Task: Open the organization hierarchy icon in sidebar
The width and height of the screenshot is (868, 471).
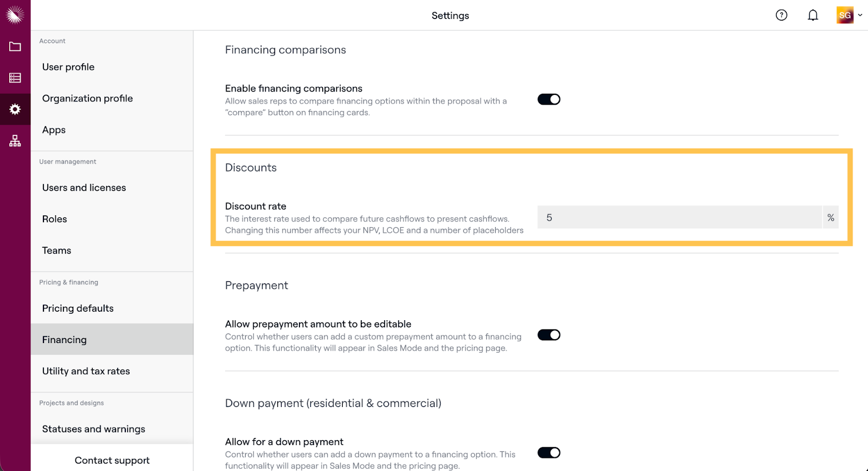Action: 15,141
